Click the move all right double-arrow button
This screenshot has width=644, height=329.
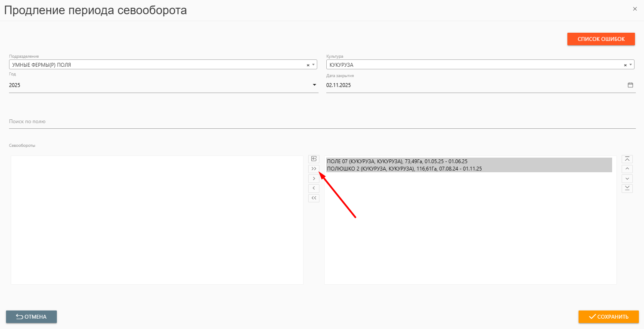coord(314,169)
